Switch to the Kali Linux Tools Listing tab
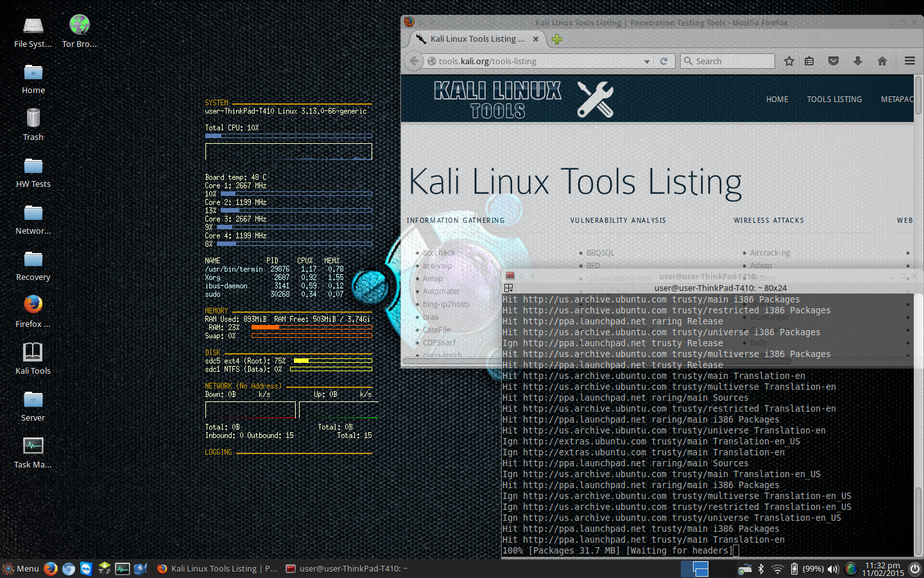 tap(477, 39)
